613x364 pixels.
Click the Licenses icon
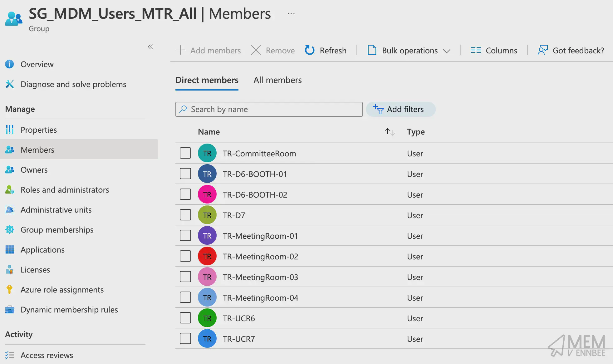10,269
